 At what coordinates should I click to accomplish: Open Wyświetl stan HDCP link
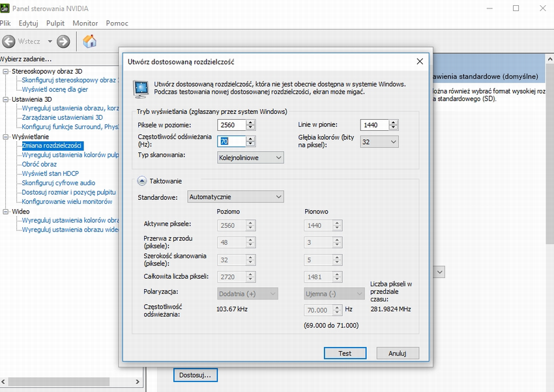point(50,174)
